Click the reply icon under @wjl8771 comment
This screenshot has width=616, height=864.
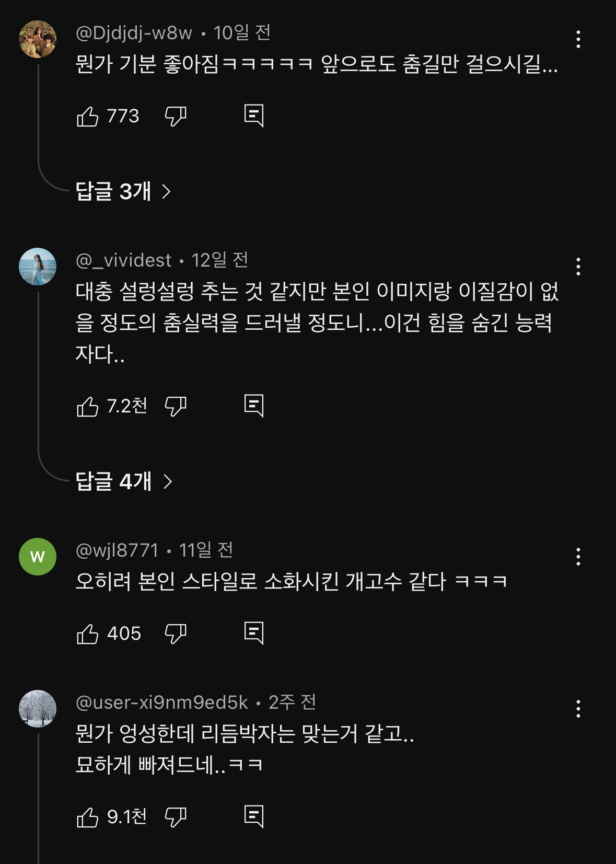pos(254,633)
